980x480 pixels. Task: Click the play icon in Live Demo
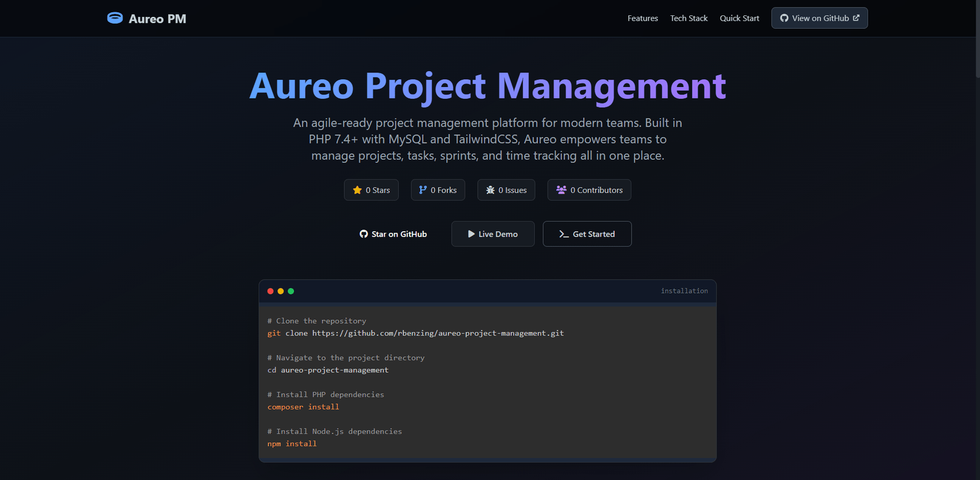(x=472, y=234)
